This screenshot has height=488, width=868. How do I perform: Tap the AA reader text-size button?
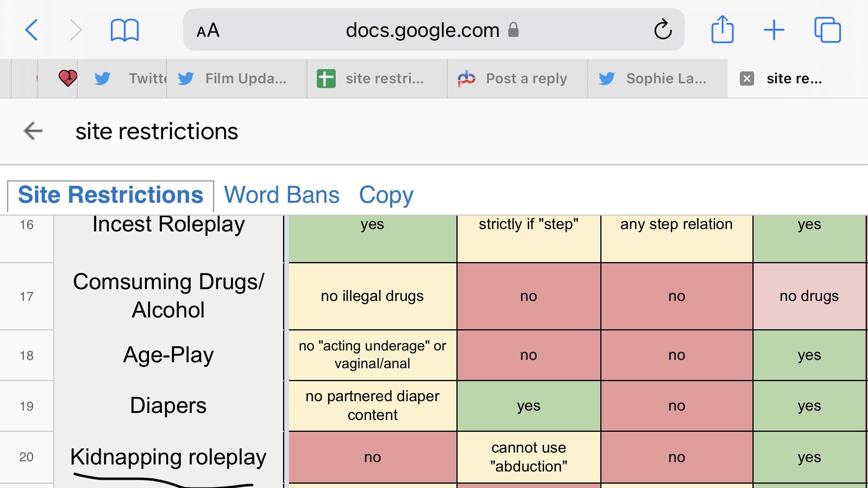tap(208, 30)
